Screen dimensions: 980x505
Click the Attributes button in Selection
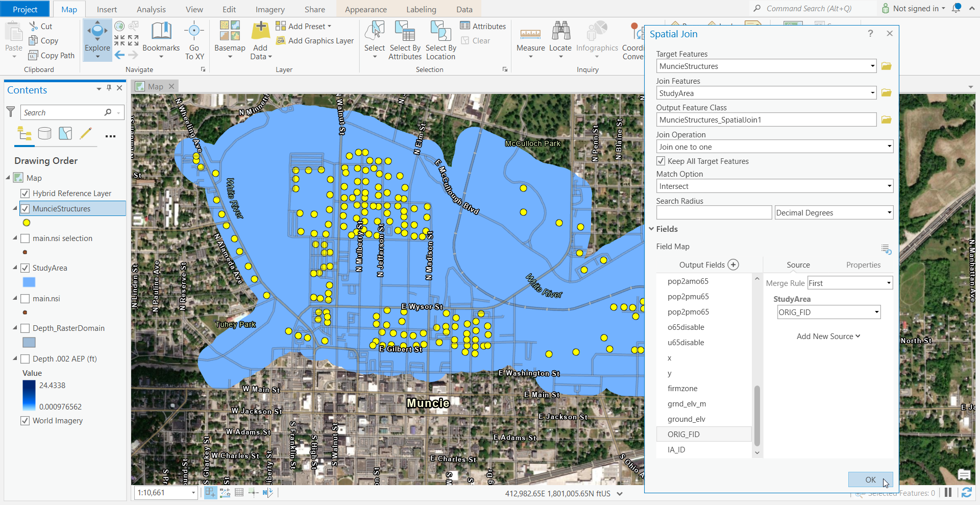click(x=483, y=26)
